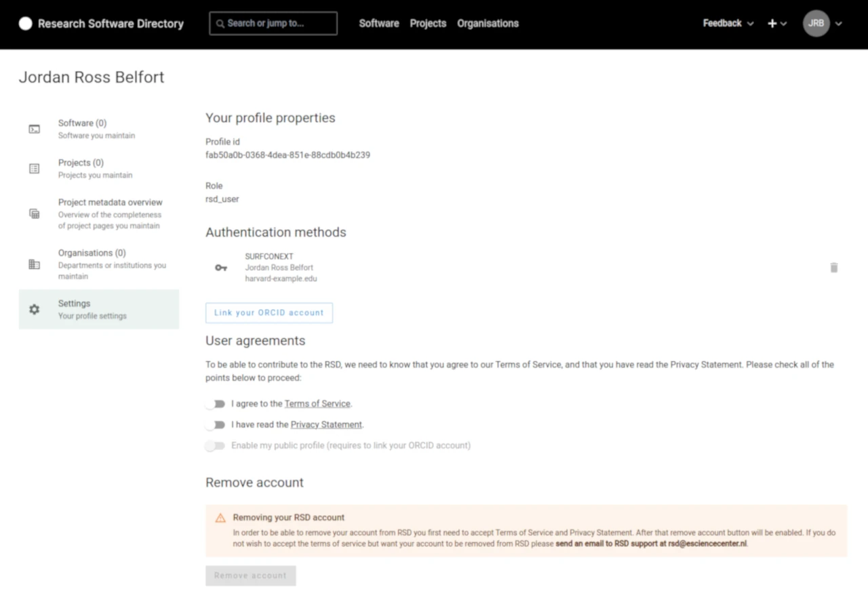Focus the Search or jump to field
This screenshot has width=868, height=610.
click(273, 24)
